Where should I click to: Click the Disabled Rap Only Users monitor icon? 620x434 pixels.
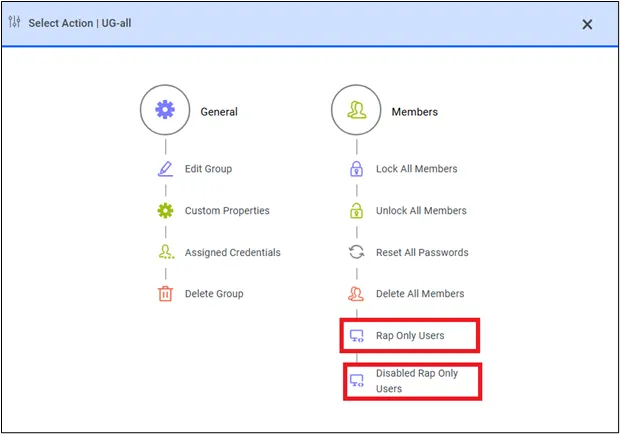point(357,381)
